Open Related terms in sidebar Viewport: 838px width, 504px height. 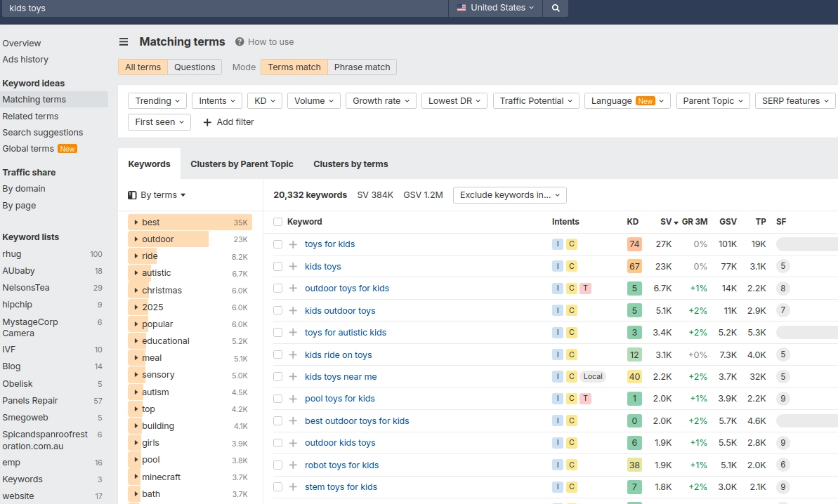(x=30, y=117)
